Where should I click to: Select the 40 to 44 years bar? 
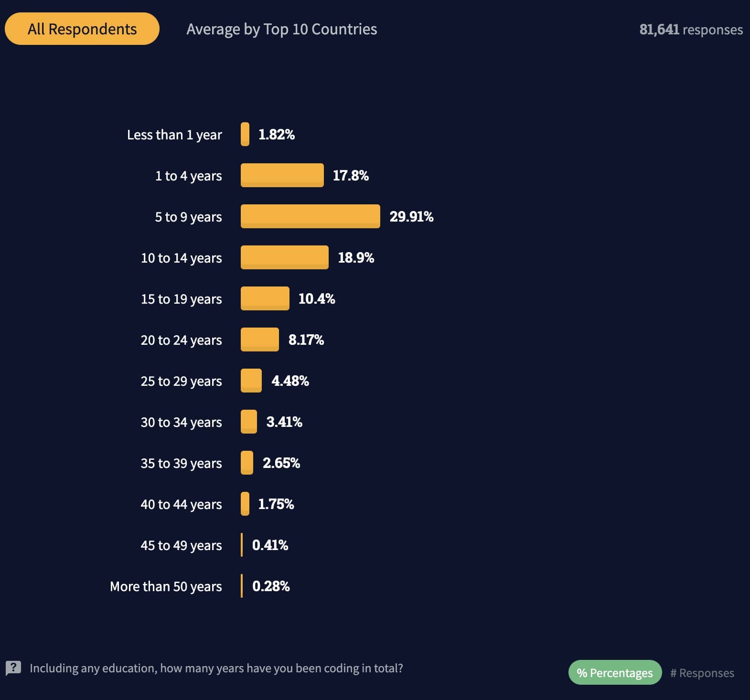(x=245, y=504)
